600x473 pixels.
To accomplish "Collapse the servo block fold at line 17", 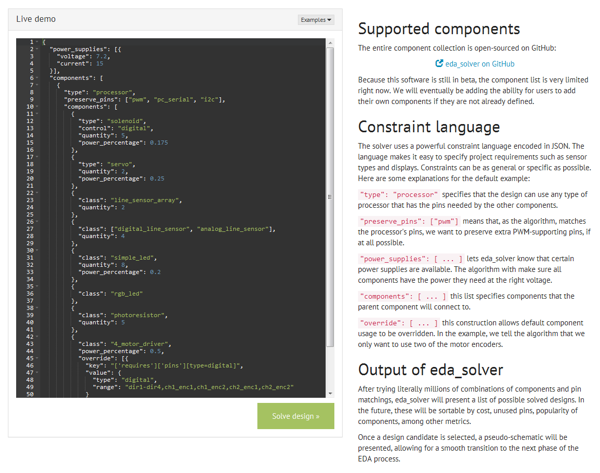I will click(37, 157).
